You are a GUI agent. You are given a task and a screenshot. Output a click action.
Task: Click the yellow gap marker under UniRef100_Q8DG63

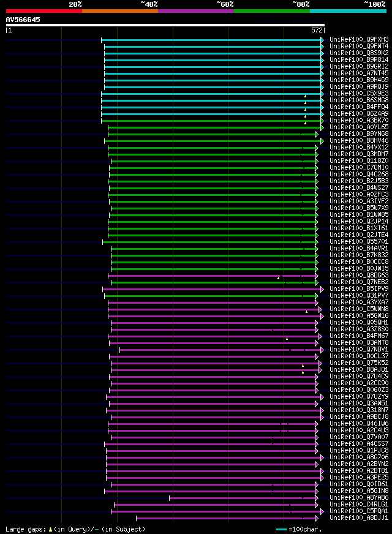click(278, 278)
